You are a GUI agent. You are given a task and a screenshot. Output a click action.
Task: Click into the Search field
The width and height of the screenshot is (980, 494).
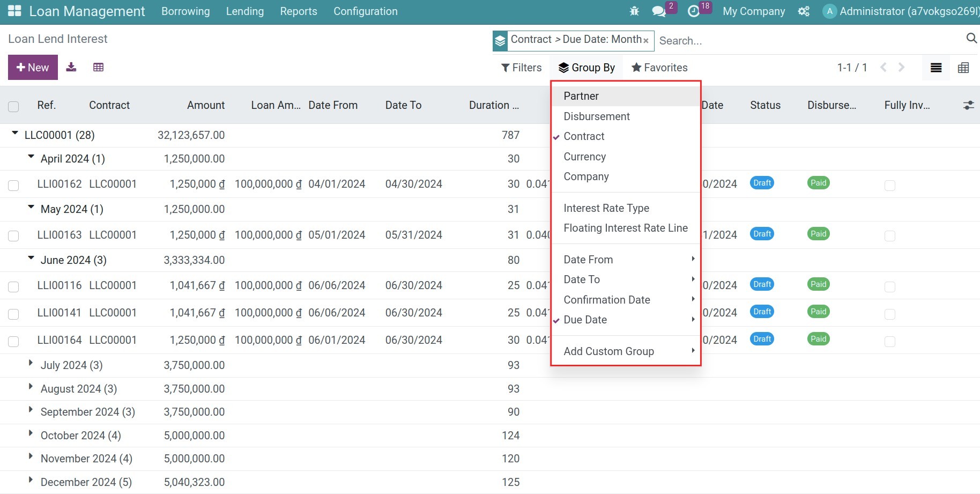click(810, 41)
